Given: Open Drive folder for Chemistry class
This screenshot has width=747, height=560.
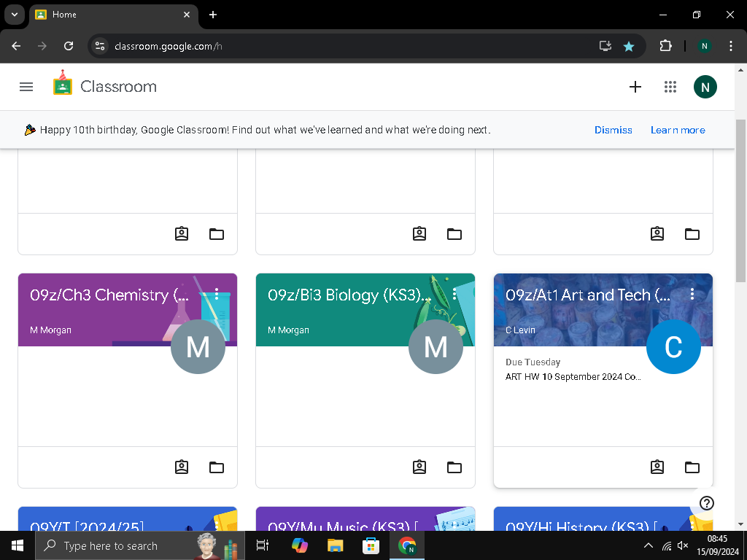Looking at the screenshot, I should (x=217, y=467).
